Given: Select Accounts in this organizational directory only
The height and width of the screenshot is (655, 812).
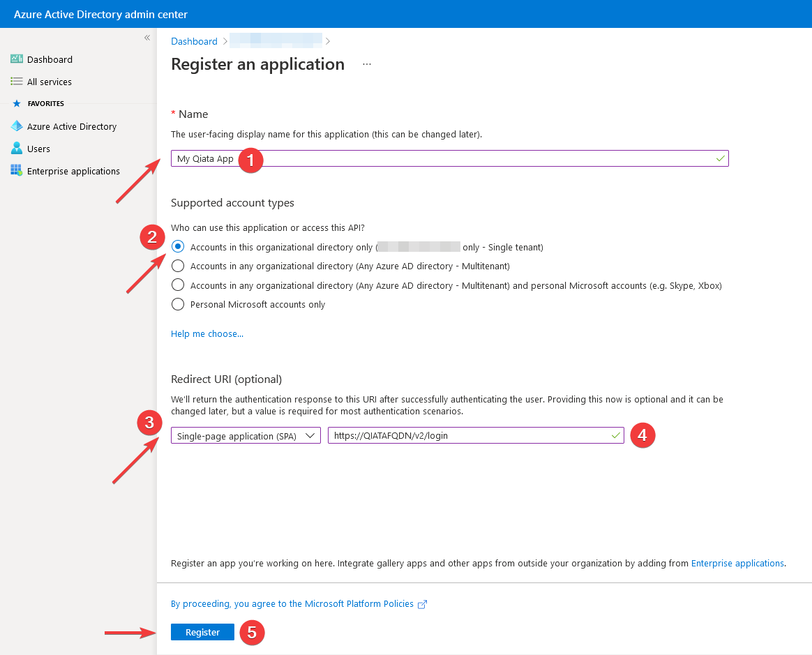Looking at the screenshot, I should click(178, 246).
